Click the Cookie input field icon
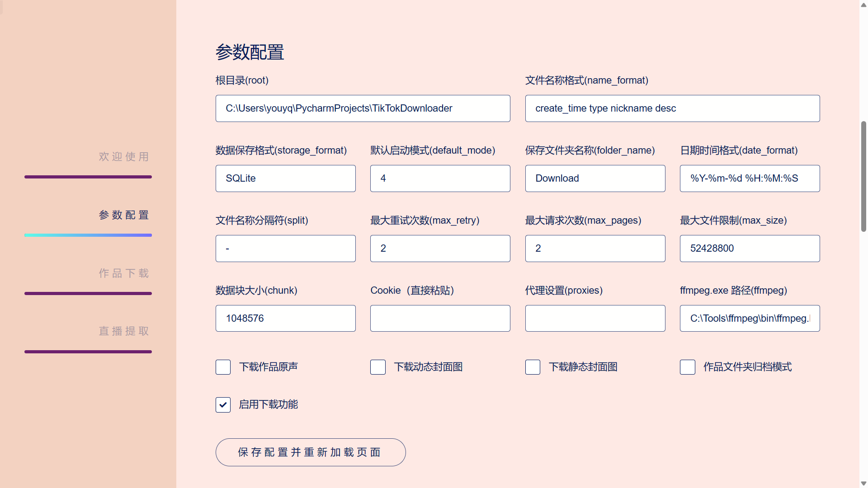Image resolution: width=868 pixels, height=488 pixels. 440,318
